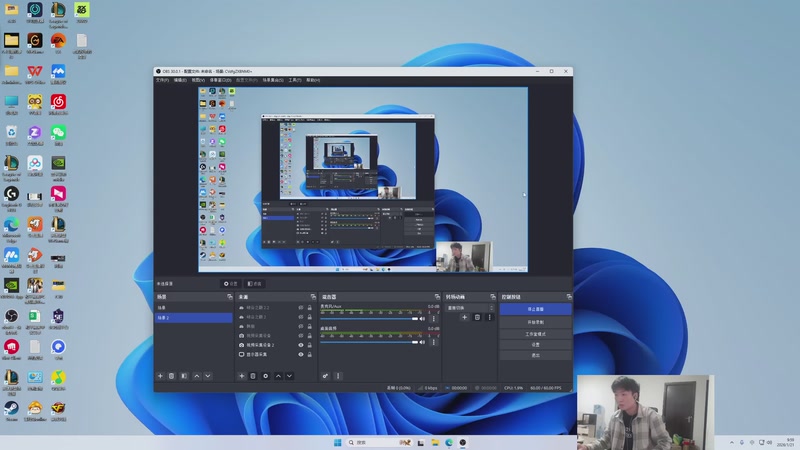Click the 停止直播 button
The height and width of the screenshot is (450, 800).
[x=535, y=310]
